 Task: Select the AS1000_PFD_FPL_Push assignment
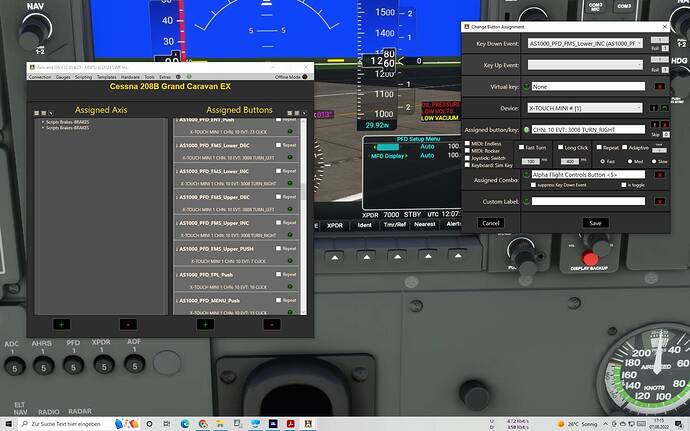coord(236,280)
